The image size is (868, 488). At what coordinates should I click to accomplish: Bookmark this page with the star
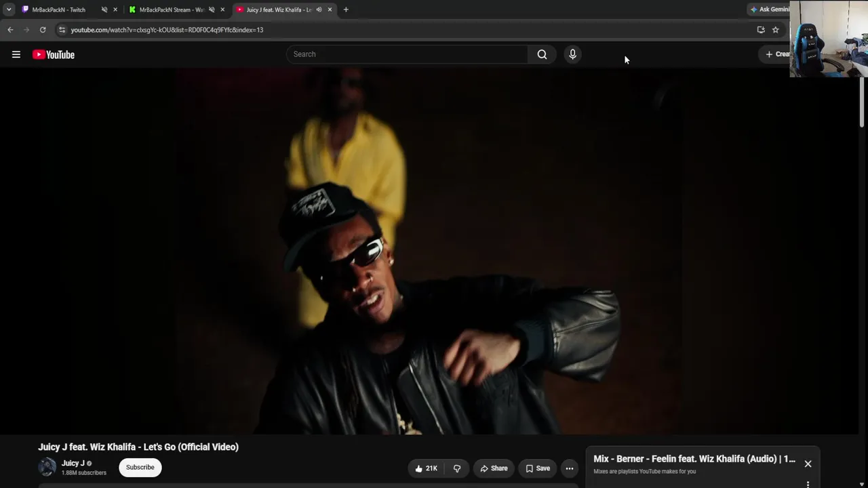(x=776, y=30)
